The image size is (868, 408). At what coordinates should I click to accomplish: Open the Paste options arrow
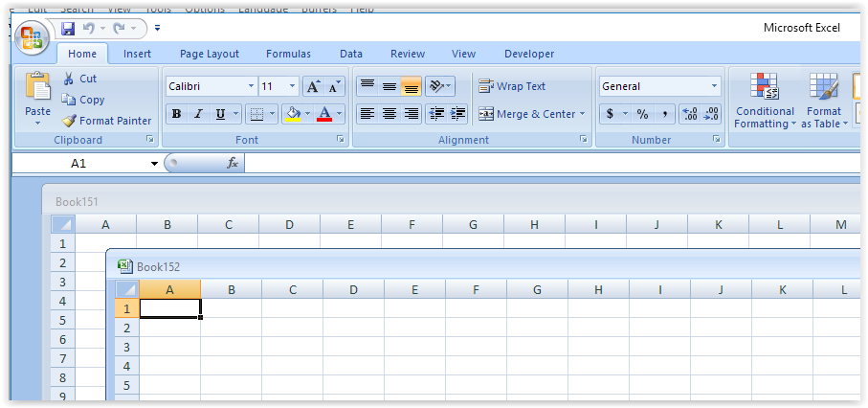coord(37,123)
